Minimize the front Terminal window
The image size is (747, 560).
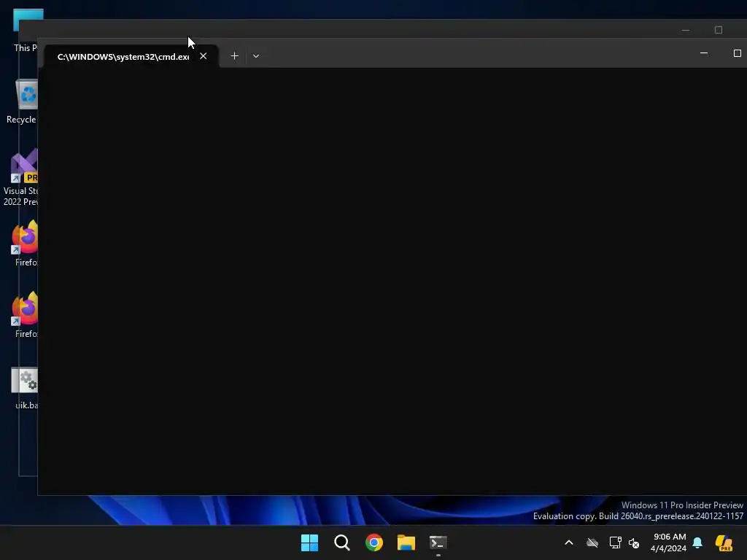704,53
